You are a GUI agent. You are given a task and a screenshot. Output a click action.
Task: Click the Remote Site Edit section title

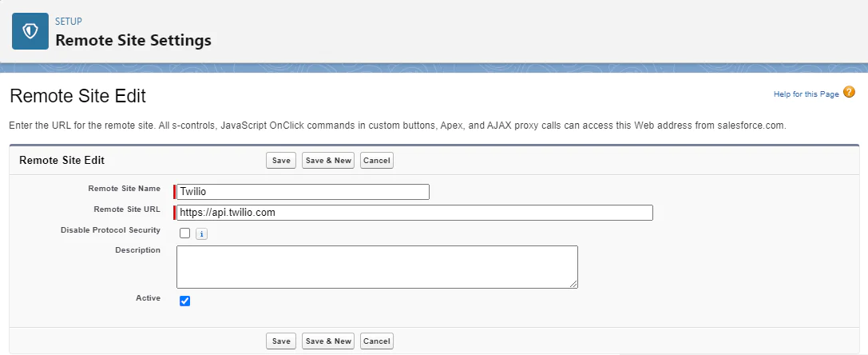[x=62, y=160]
